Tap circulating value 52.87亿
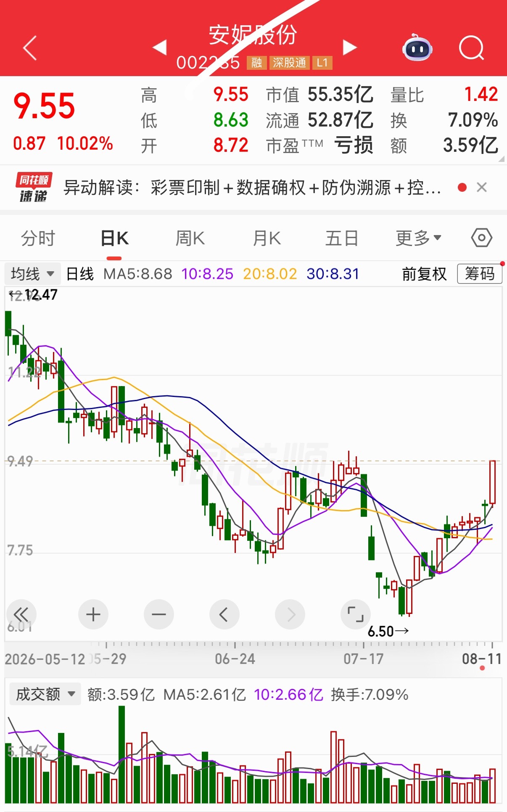This screenshot has width=507, height=812. point(341,120)
